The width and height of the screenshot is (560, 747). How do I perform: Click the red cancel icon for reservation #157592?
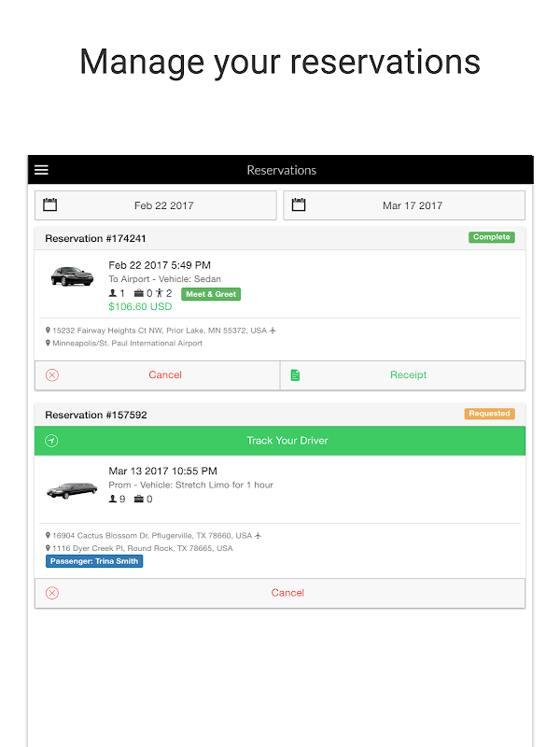tap(52, 593)
